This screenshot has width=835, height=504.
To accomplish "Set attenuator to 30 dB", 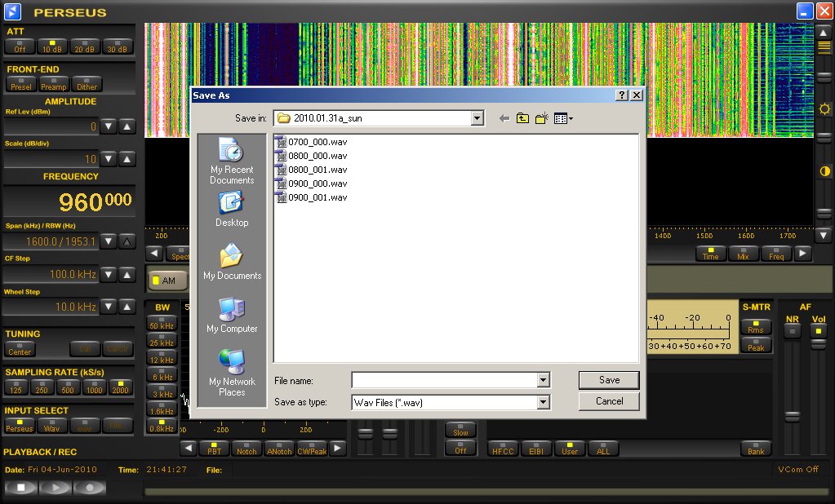I will [118, 46].
